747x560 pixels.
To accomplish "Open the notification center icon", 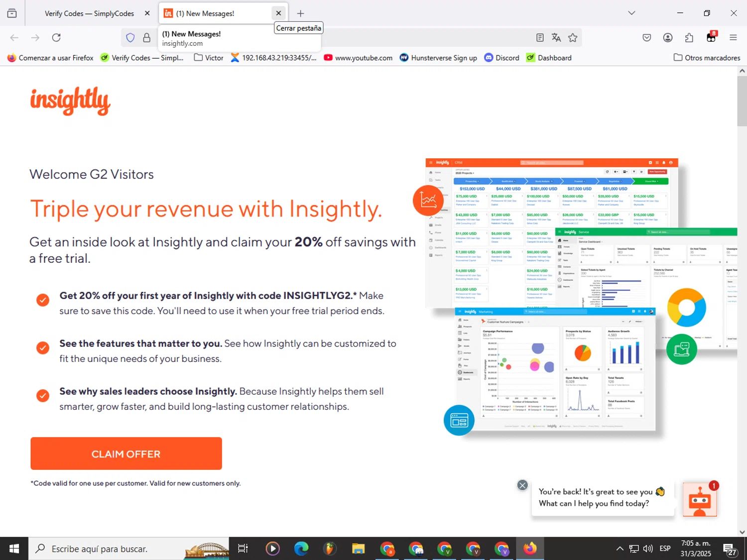I will pos(730,549).
